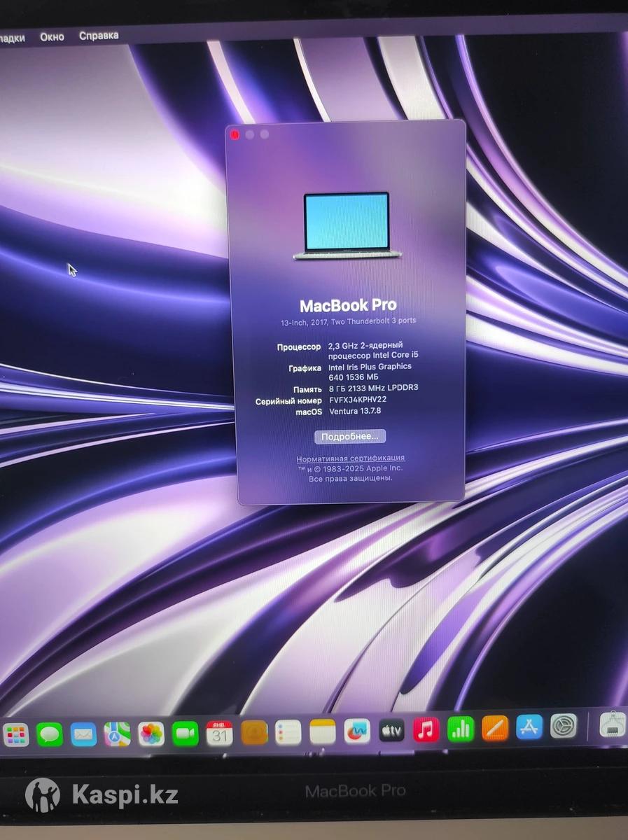Open the yellow Notes app
Screen dimensions: 628x840
323,731
